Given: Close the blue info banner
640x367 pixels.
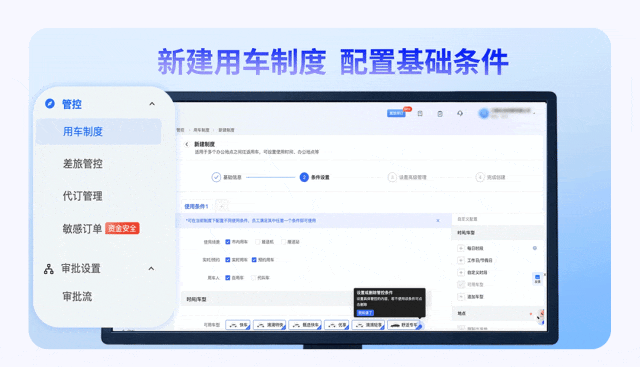Looking at the screenshot, I should (x=438, y=220).
